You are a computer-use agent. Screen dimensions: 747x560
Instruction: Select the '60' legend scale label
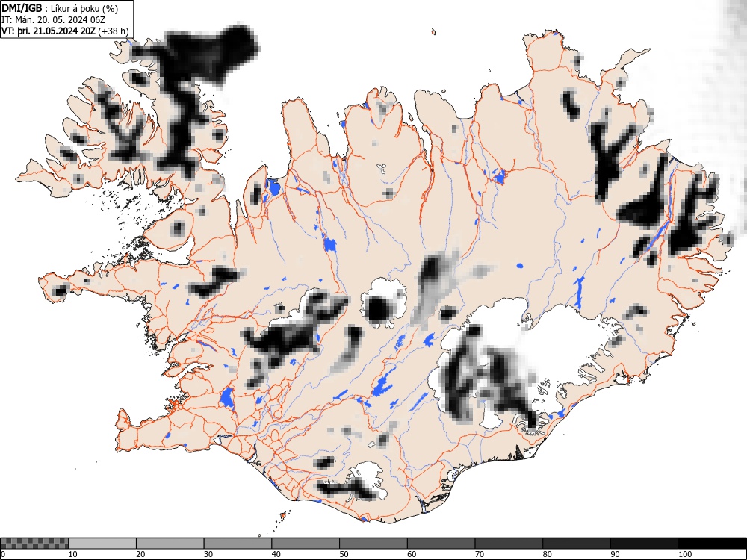pos(412,554)
